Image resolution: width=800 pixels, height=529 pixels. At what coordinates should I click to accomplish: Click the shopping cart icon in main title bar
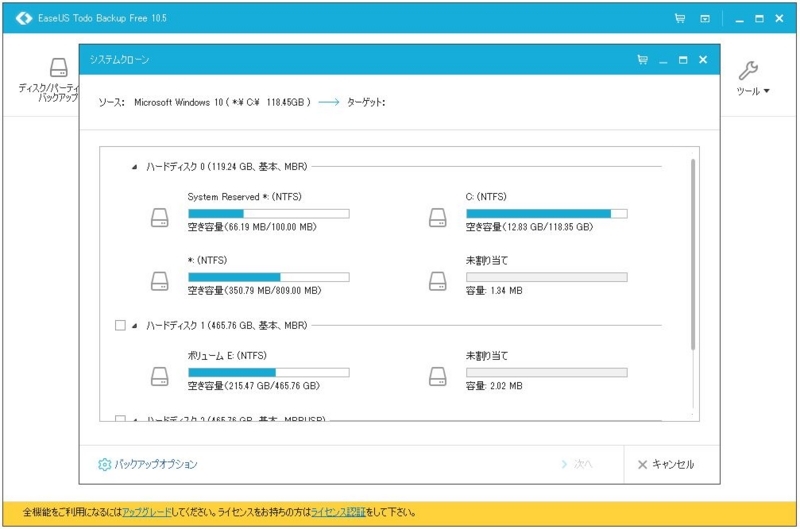click(x=680, y=18)
